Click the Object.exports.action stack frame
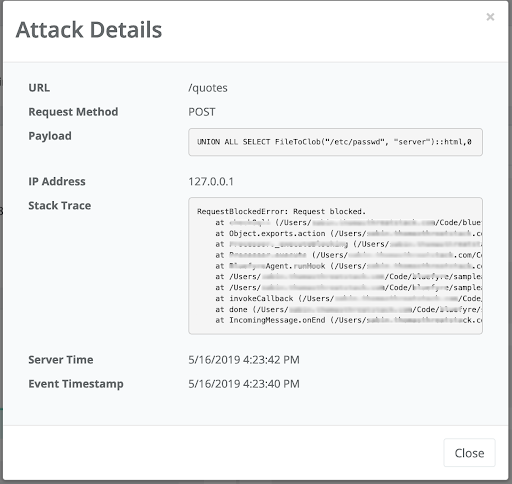 (x=348, y=233)
